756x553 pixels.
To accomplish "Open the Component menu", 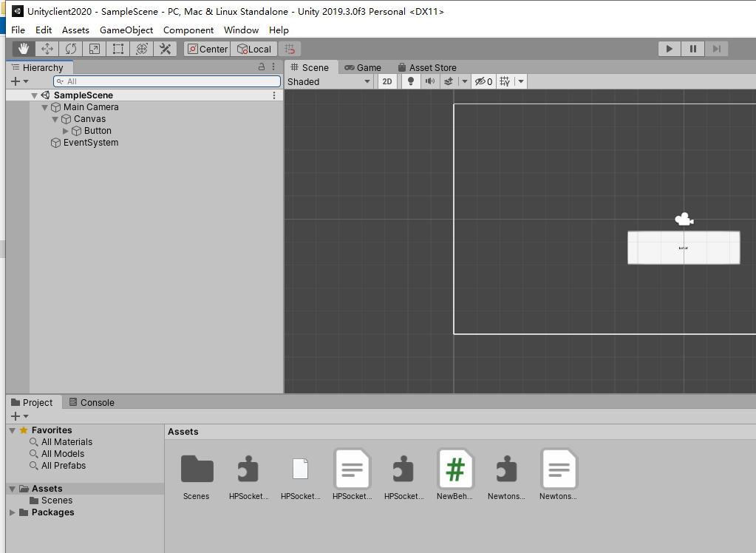I will (x=188, y=30).
